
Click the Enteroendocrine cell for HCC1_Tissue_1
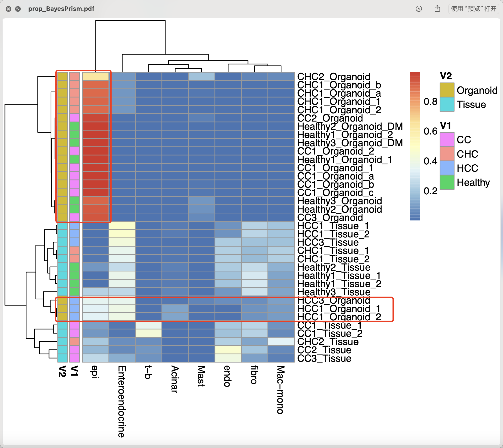[x=122, y=225]
